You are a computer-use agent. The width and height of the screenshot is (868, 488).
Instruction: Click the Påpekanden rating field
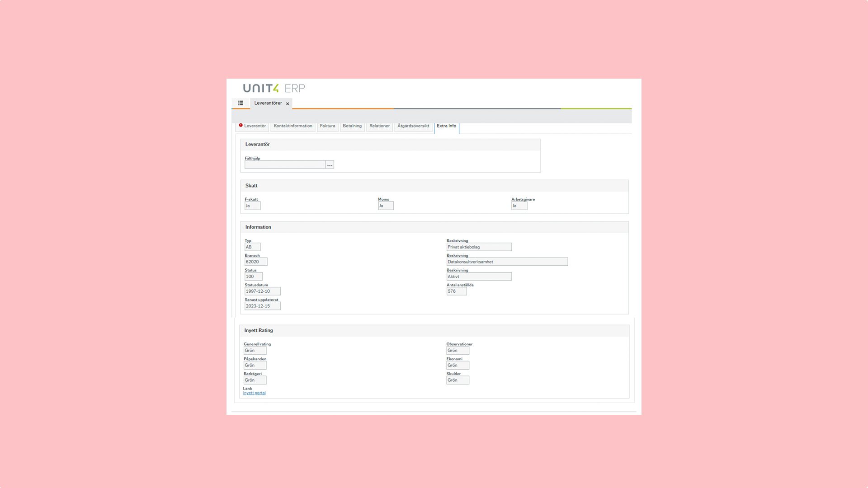pos(255,365)
